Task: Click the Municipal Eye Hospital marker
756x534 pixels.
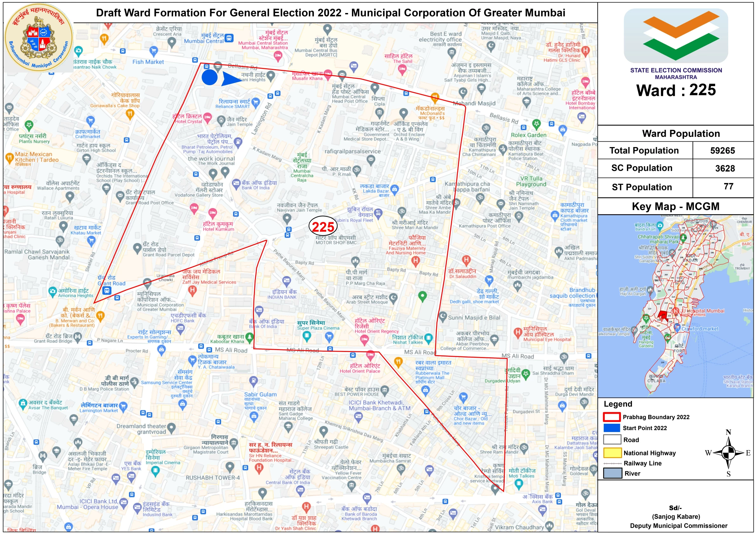Action: point(518,332)
